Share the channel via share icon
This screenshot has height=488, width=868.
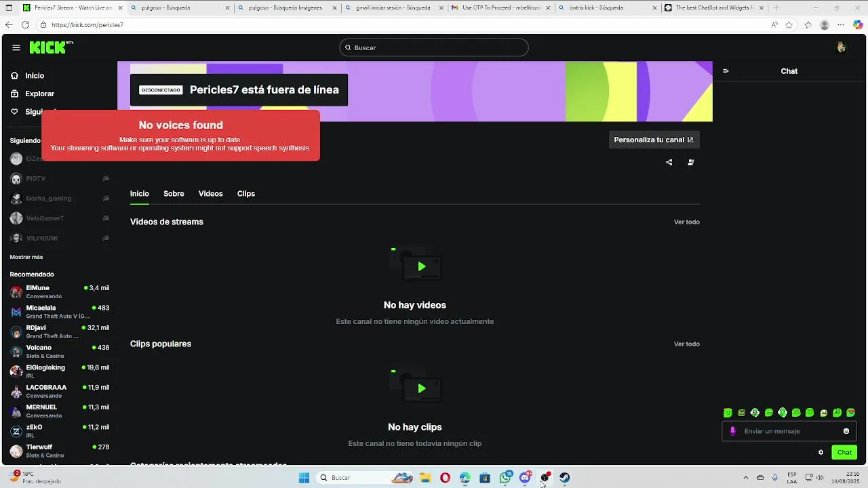669,163
